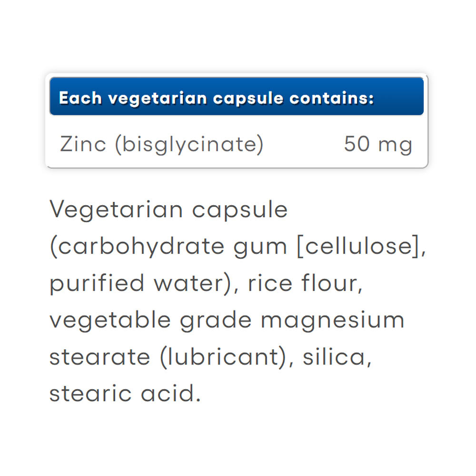The width and height of the screenshot is (476, 476).
Task: Click "Vegetarian" at the paragraph start
Action: pyautogui.click(x=116, y=210)
